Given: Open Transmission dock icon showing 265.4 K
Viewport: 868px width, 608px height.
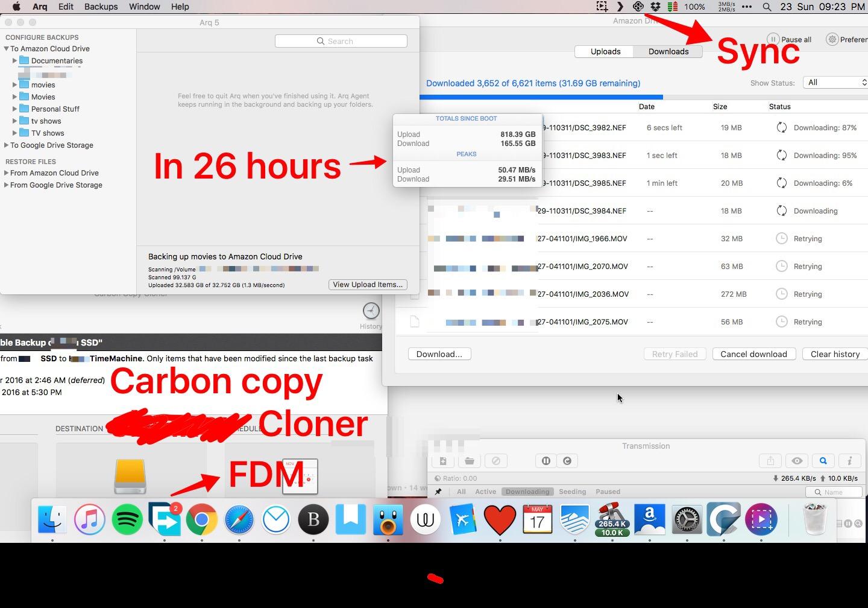Looking at the screenshot, I should coord(612,519).
